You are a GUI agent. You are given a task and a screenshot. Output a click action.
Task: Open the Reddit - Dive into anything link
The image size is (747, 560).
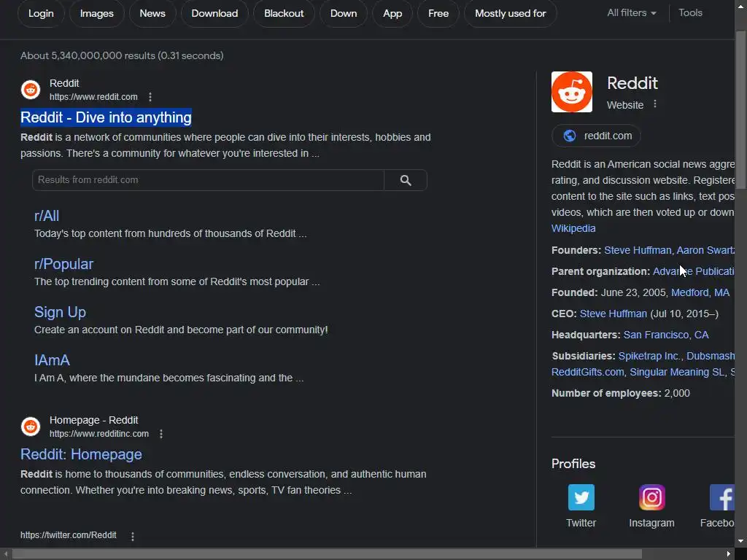(x=106, y=117)
